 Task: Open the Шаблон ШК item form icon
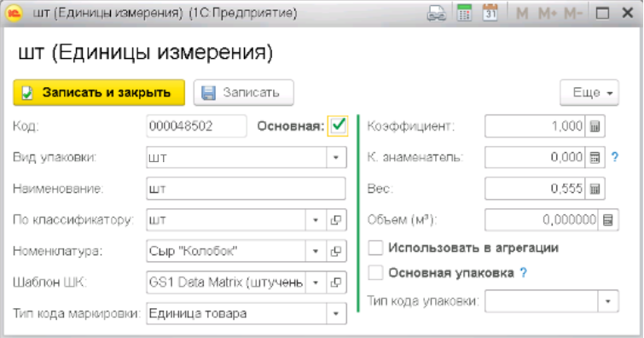336,283
